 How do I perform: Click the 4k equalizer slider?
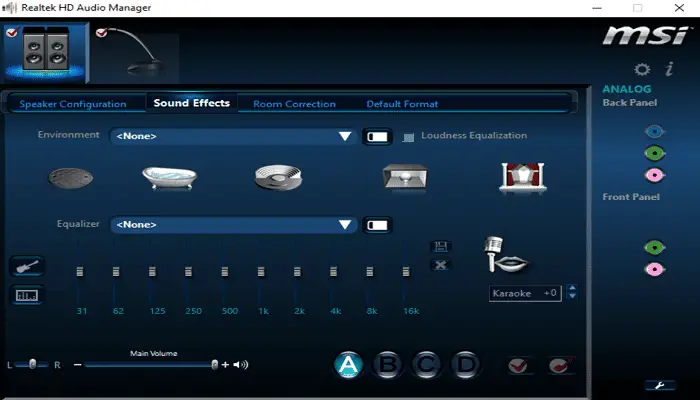(333, 271)
